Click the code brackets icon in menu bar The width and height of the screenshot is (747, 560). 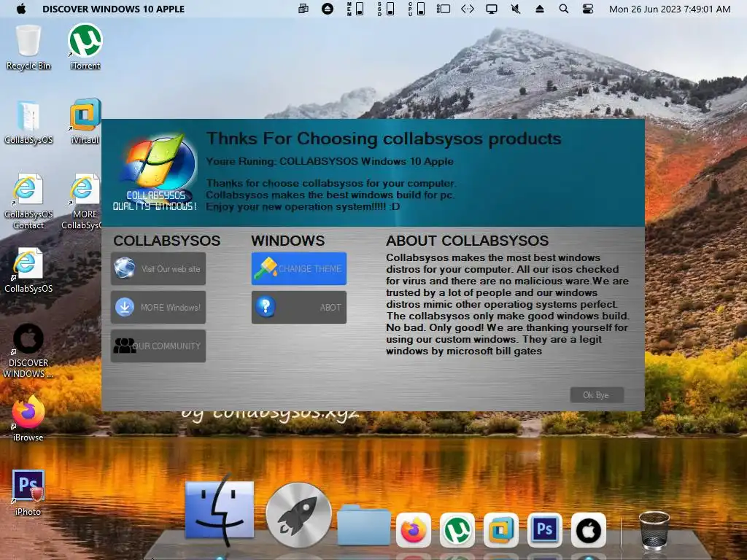468,9
